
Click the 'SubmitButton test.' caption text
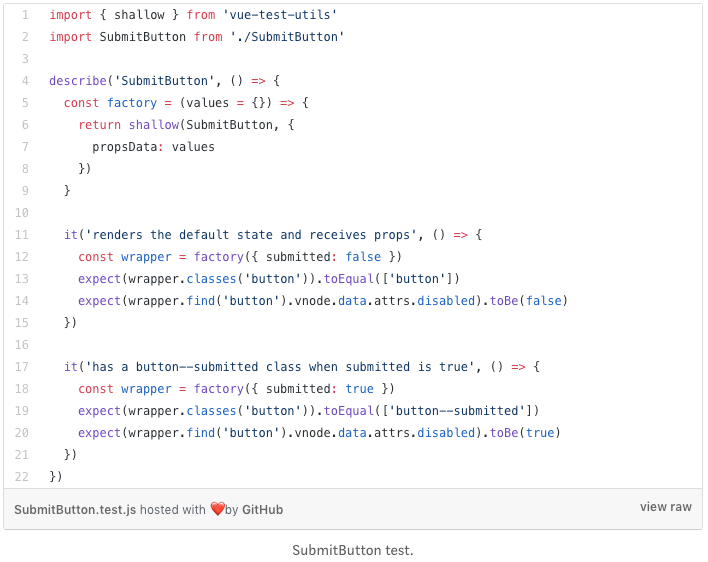click(x=353, y=551)
